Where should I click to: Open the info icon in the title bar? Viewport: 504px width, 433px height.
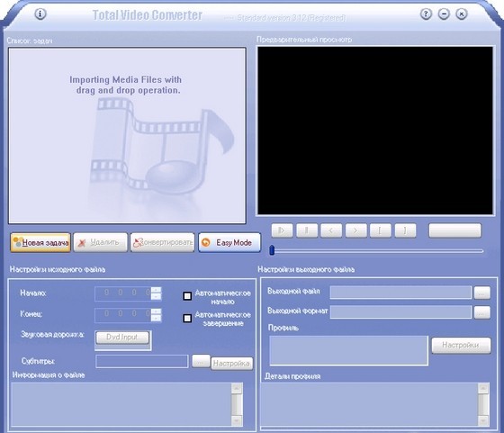coord(40,14)
